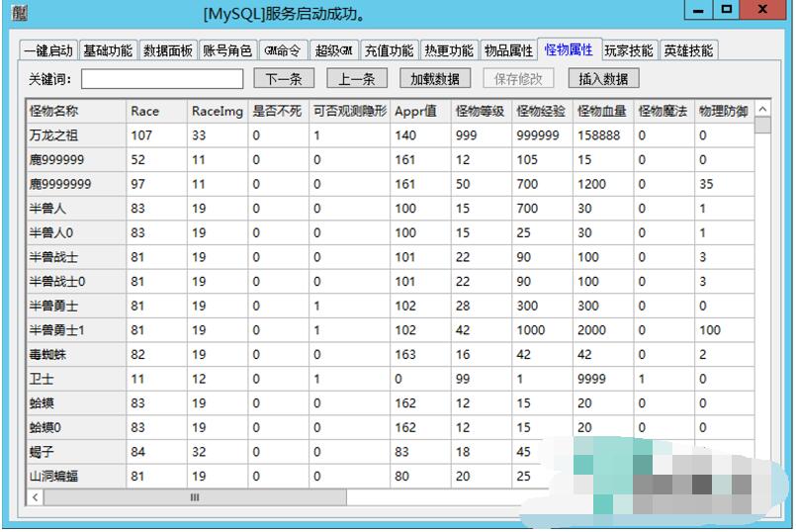Click the 加载数据 button
The height and width of the screenshot is (532, 796).
click(x=435, y=79)
